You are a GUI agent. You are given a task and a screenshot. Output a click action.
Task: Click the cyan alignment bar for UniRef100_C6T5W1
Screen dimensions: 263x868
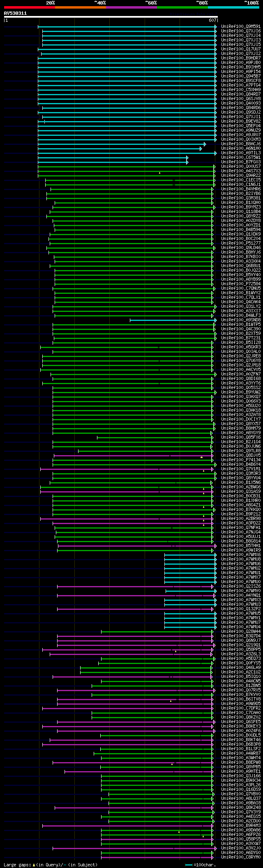(113, 158)
